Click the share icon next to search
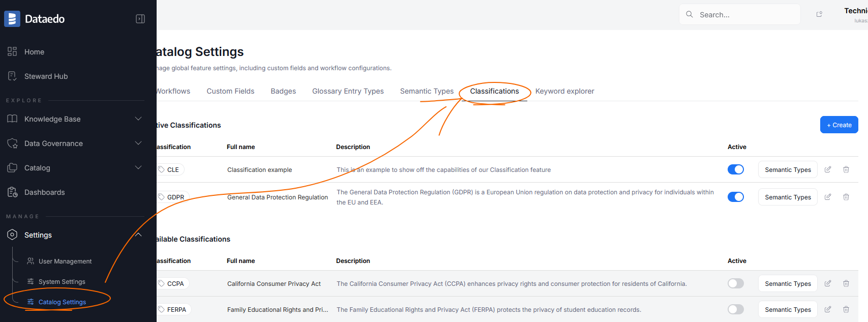Image resolution: width=868 pixels, height=322 pixels. [x=819, y=14]
